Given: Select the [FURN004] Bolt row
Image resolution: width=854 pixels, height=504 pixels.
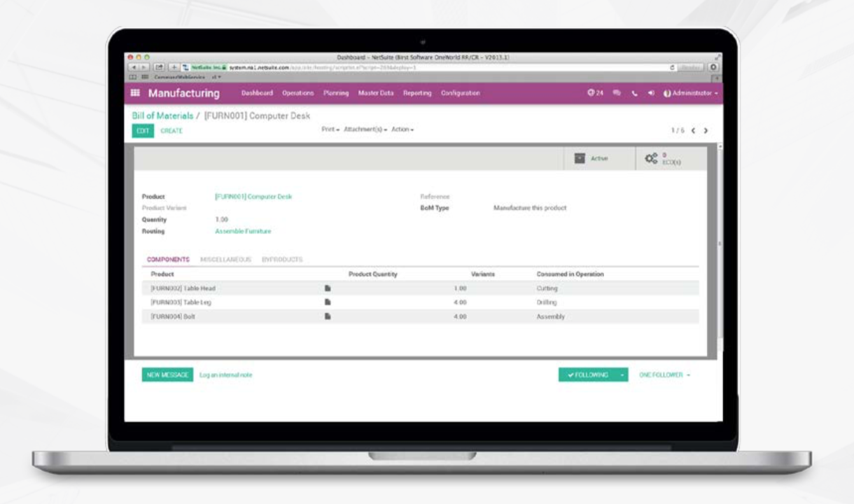Looking at the screenshot, I should 420,316.
